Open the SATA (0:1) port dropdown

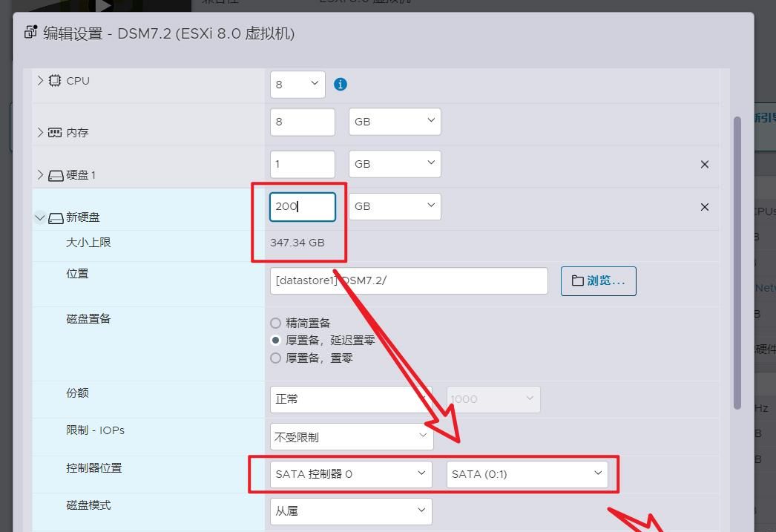point(527,473)
